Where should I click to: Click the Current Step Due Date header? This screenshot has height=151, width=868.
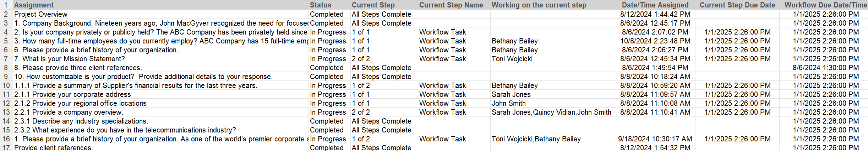tap(737, 5)
